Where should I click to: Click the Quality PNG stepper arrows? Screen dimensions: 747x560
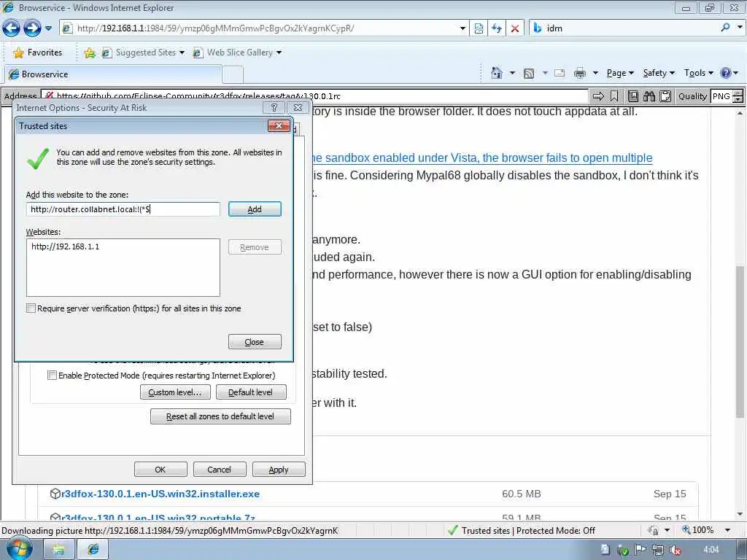[738, 96]
